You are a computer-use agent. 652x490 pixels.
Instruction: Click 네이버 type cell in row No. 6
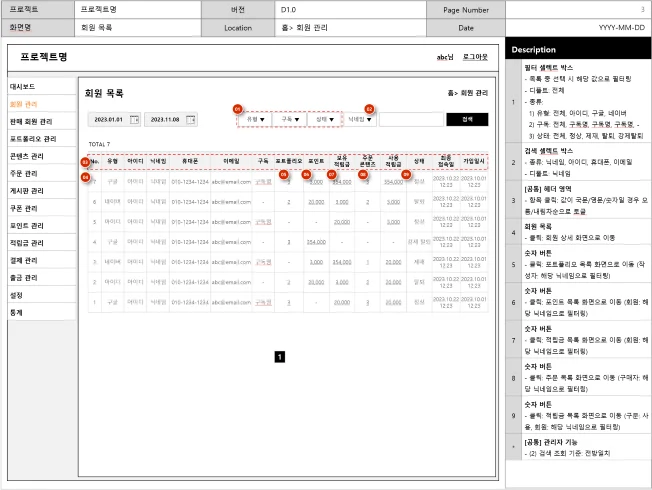[x=112, y=202]
